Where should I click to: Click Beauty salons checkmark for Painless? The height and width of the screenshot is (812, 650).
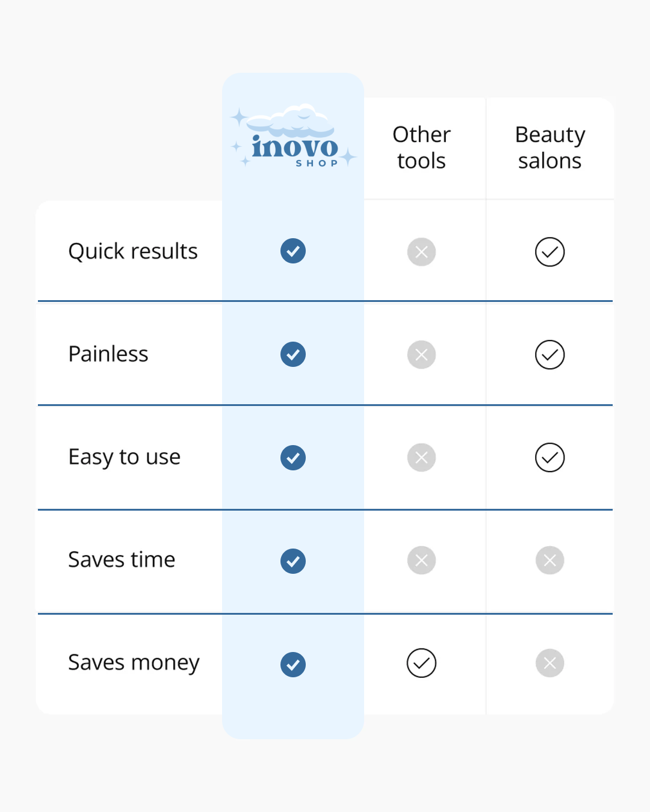pyautogui.click(x=550, y=355)
